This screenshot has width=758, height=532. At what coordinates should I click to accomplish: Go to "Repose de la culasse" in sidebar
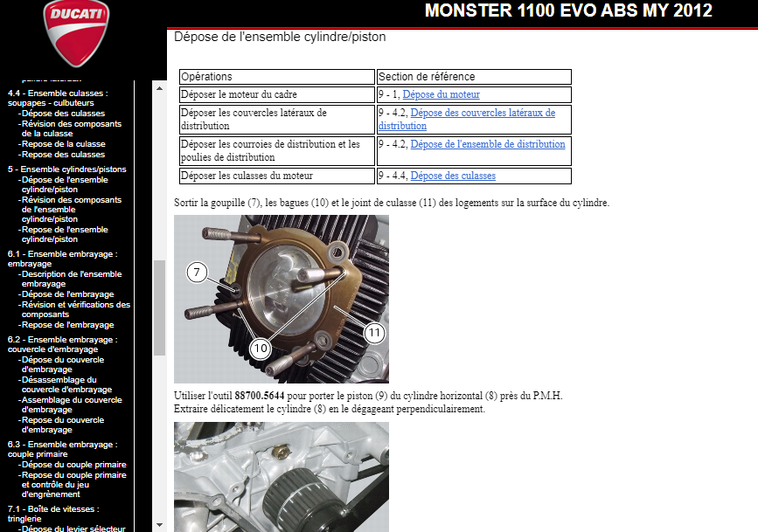63,144
